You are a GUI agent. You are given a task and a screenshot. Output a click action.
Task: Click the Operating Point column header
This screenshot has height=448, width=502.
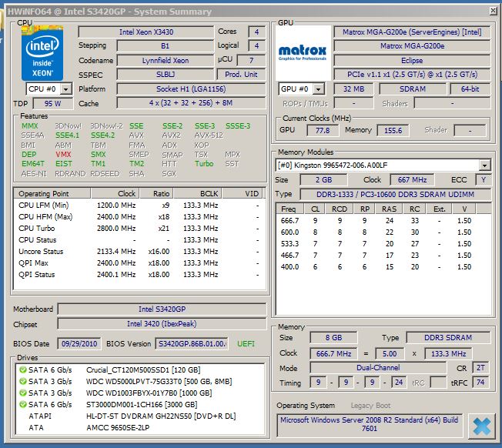coord(52,194)
